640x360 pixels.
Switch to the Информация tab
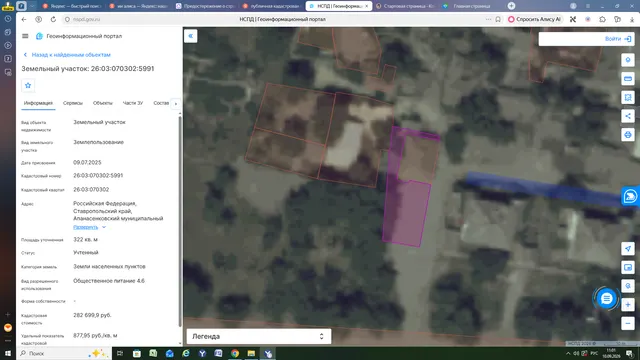tap(38, 103)
